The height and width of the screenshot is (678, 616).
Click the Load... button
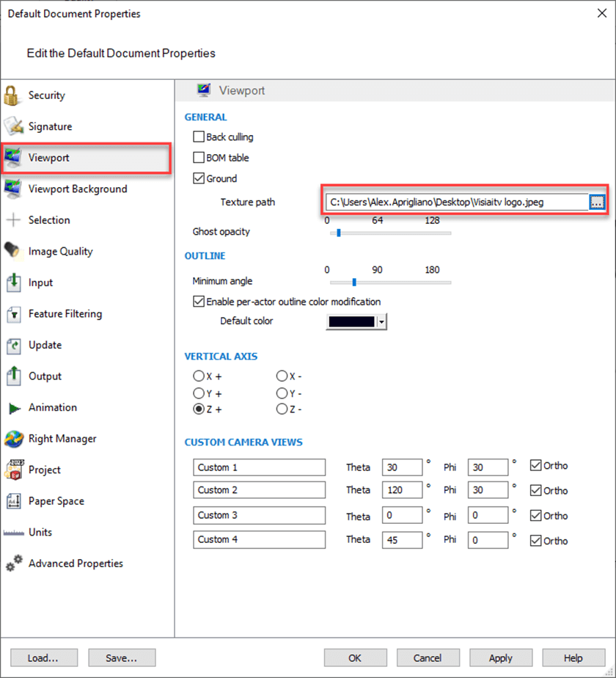[43, 658]
